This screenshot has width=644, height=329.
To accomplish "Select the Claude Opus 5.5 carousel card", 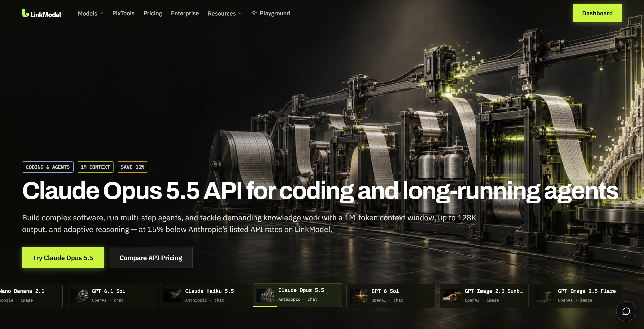I will click(x=297, y=295).
